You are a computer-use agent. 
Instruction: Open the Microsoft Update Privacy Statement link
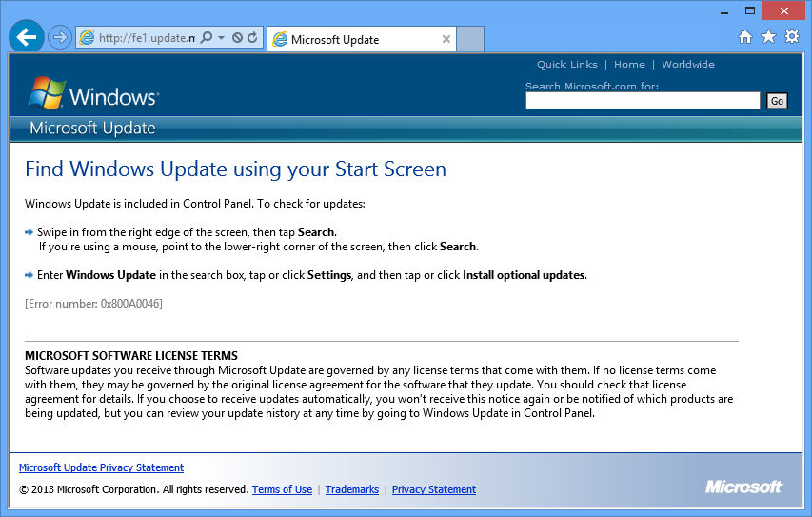(102, 467)
